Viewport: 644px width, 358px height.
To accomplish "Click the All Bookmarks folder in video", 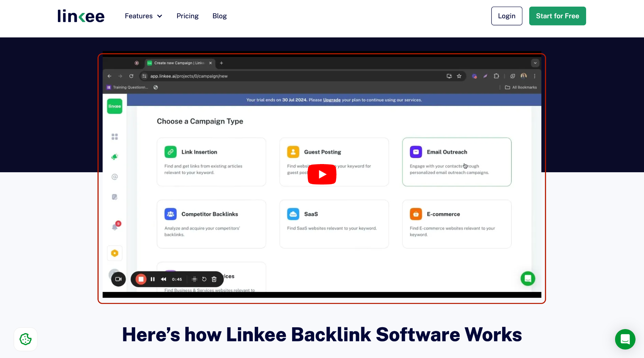I will [521, 87].
